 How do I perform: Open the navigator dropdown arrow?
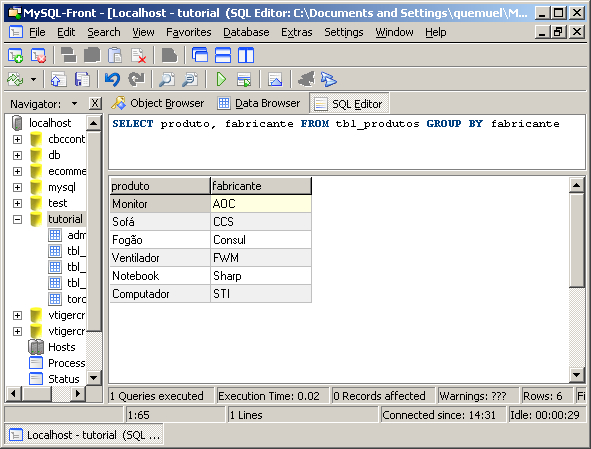click(74, 104)
